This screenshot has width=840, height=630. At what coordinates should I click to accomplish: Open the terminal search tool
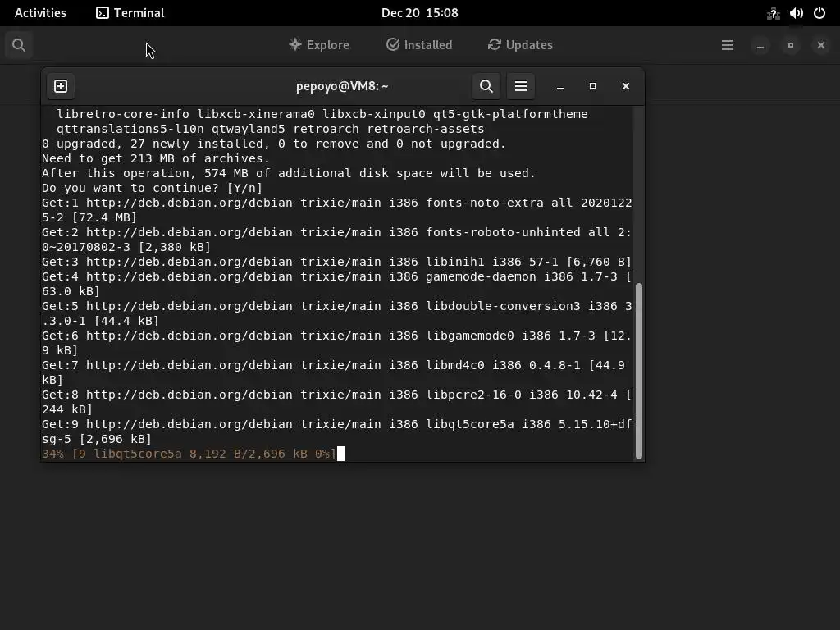coord(486,86)
